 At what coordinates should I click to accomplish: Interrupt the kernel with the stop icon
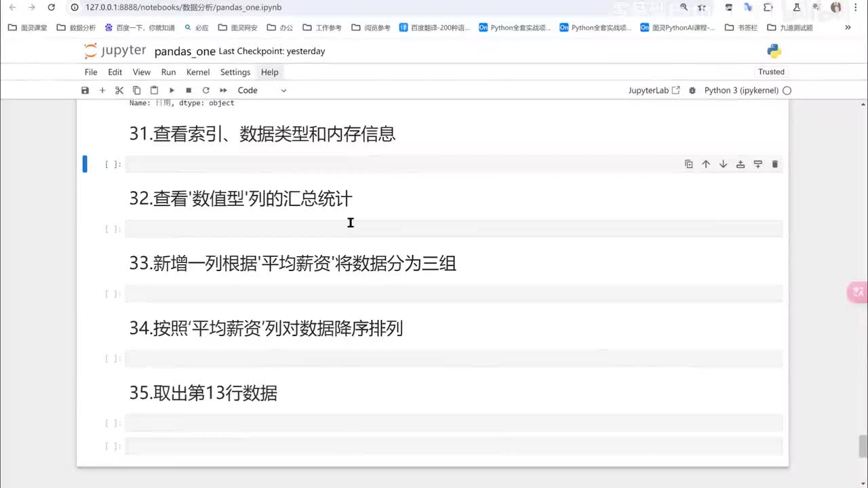click(x=189, y=90)
